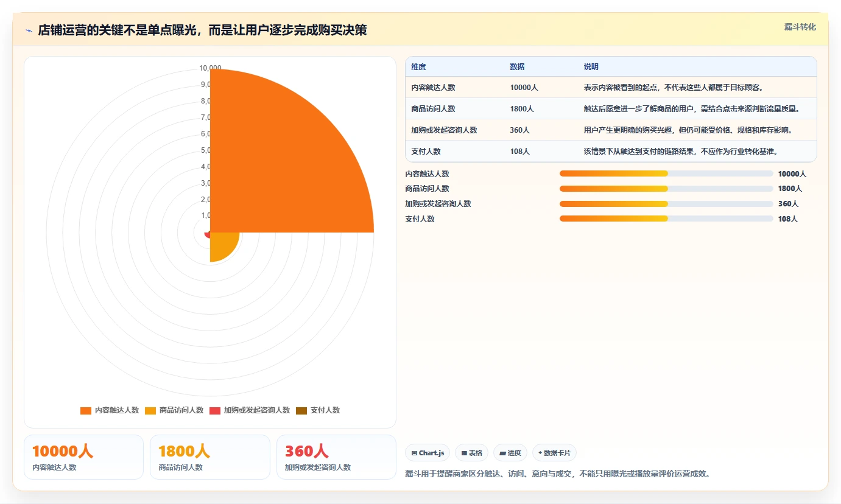
Task: Select the 加购或发起咨询人数 table row label
Action: pyautogui.click(x=444, y=130)
